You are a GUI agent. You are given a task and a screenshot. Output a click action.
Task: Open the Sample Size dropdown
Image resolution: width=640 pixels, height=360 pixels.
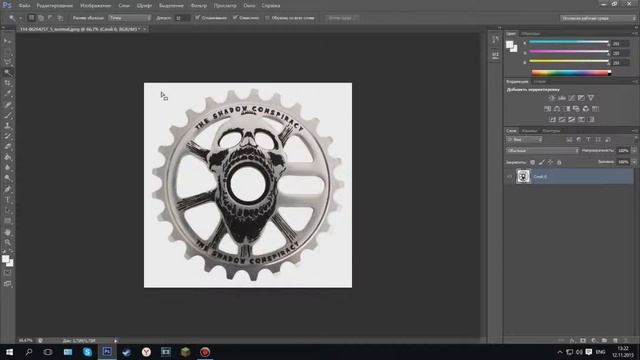point(130,18)
